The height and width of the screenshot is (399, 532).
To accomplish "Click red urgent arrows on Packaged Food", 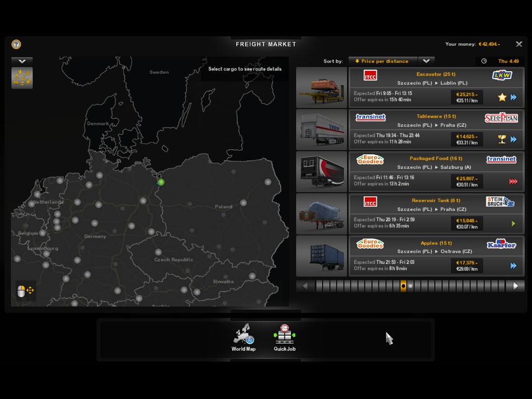I will tap(513, 182).
